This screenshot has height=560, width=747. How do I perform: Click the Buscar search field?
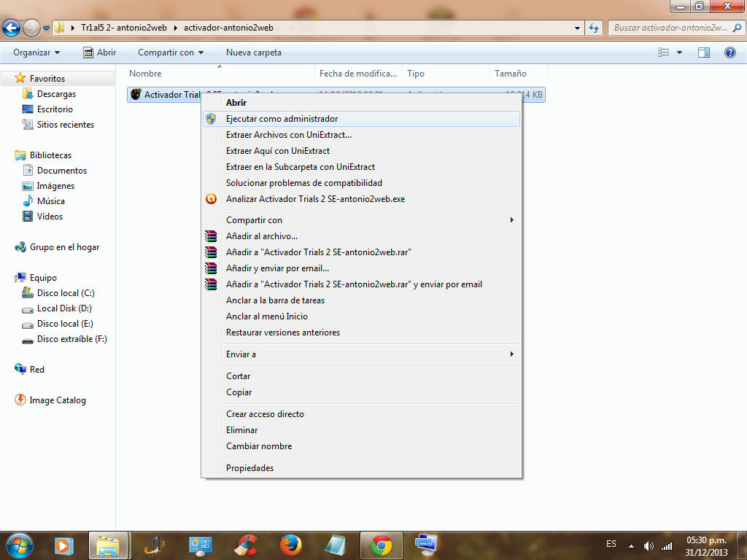pyautogui.click(x=670, y=28)
